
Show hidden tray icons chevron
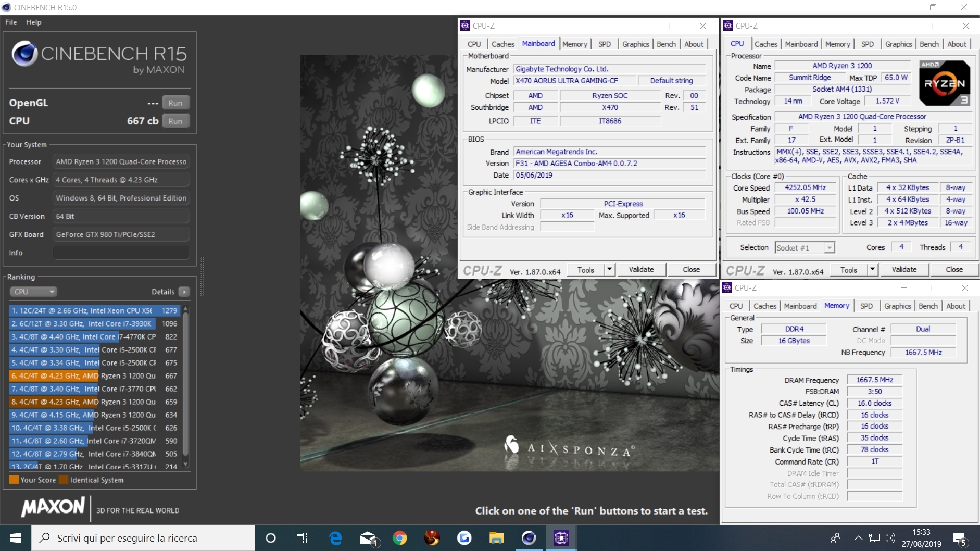click(858, 538)
